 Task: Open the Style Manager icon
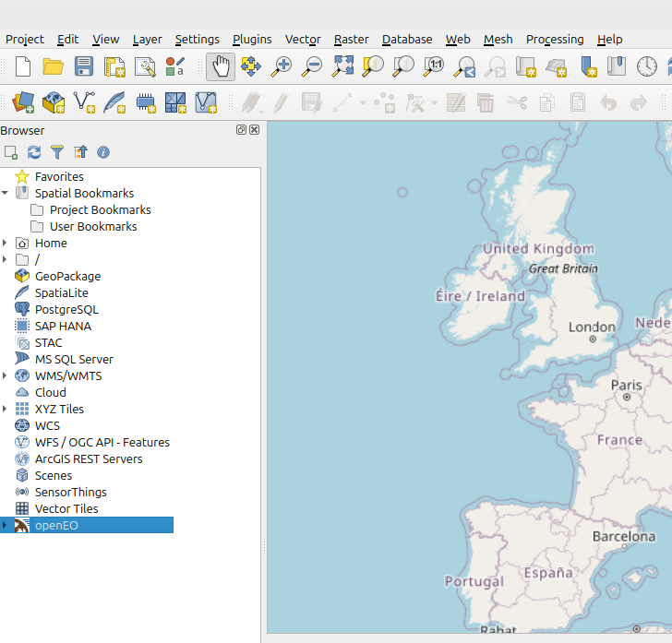tap(175, 66)
